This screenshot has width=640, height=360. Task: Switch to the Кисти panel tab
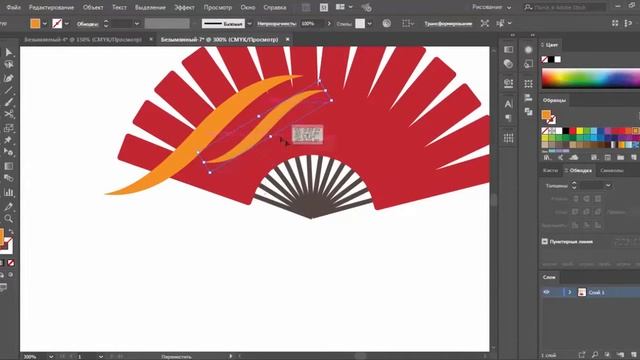pos(550,170)
